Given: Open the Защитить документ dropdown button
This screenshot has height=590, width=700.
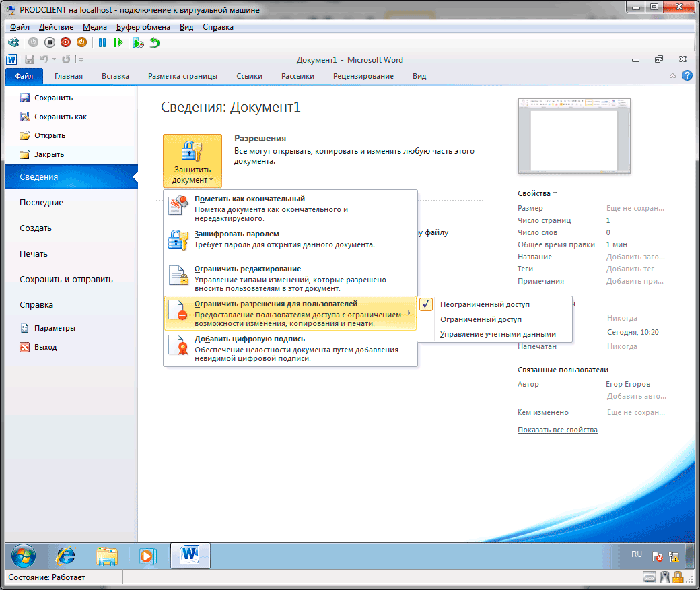Looking at the screenshot, I should [x=192, y=161].
